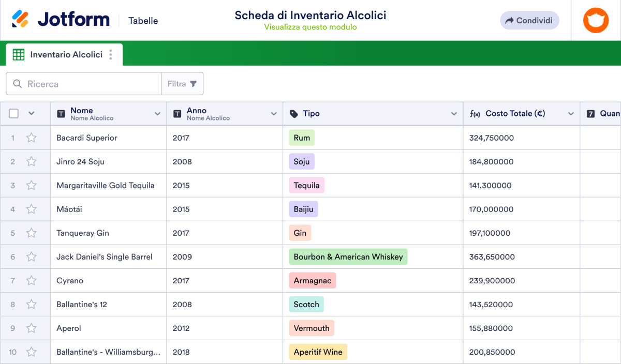
Task: Click the green table grid icon
Action: 19,55
